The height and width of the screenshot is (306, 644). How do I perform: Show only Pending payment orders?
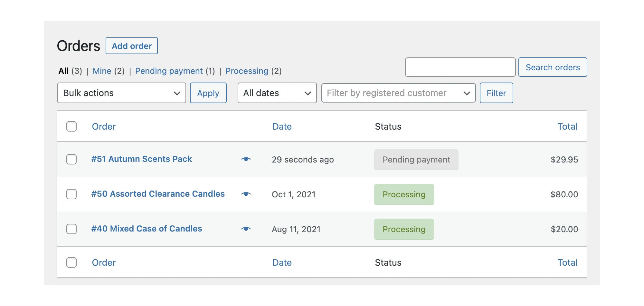click(169, 71)
